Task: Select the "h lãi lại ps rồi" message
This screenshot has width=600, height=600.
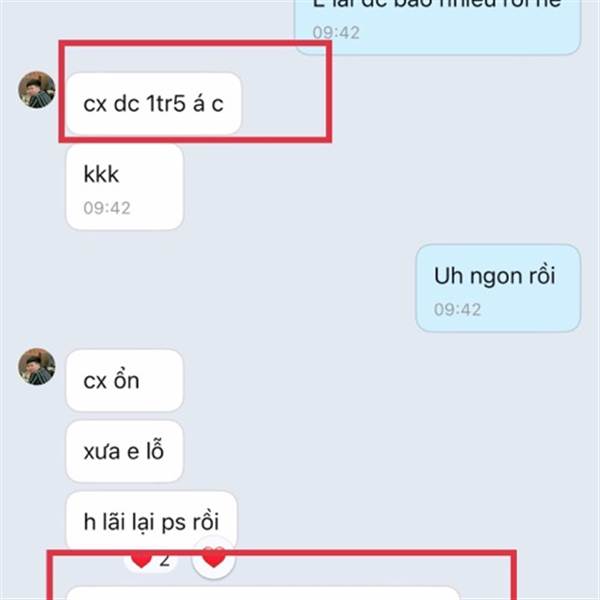Action: tap(152, 522)
